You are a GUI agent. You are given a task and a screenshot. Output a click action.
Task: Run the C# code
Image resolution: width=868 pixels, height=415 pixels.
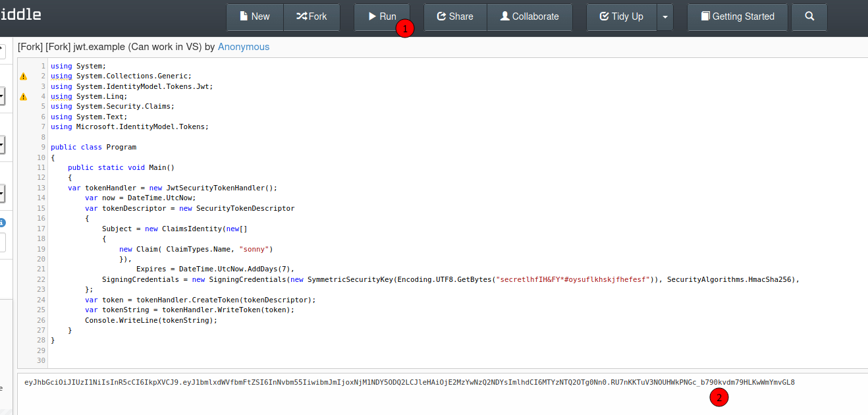tap(382, 16)
